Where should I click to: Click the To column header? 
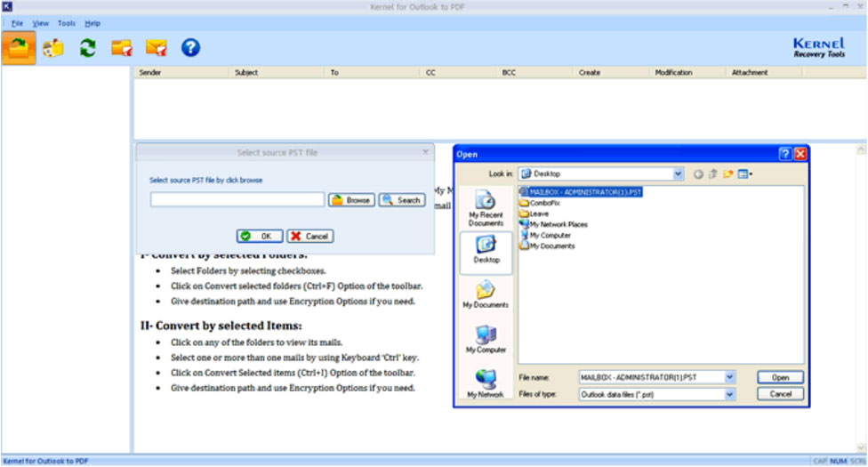click(372, 73)
